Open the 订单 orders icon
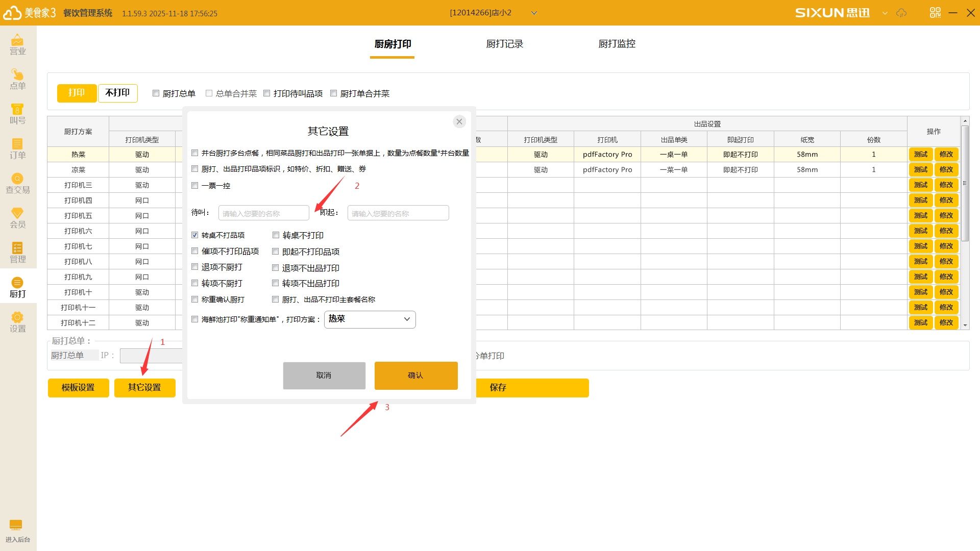The image size is (980, 551). [17, 148]
